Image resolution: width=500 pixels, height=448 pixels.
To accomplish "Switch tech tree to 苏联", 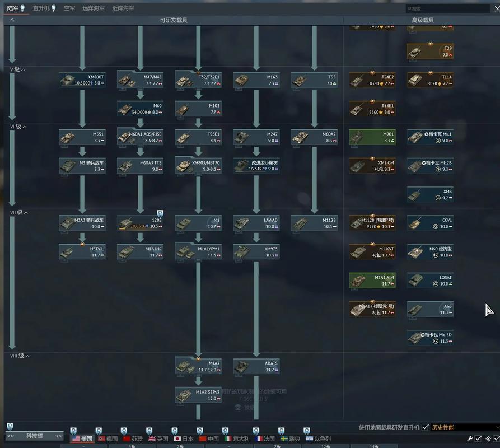I will click(x=133, y=438).
